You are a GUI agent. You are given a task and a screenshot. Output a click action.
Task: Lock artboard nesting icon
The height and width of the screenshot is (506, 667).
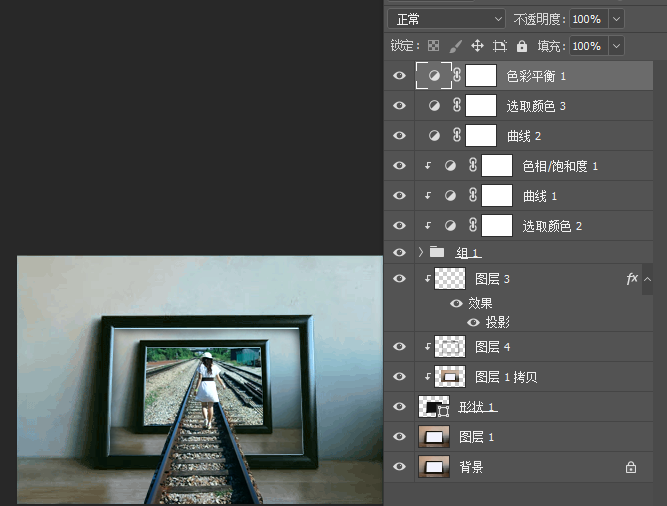[499, 46]
